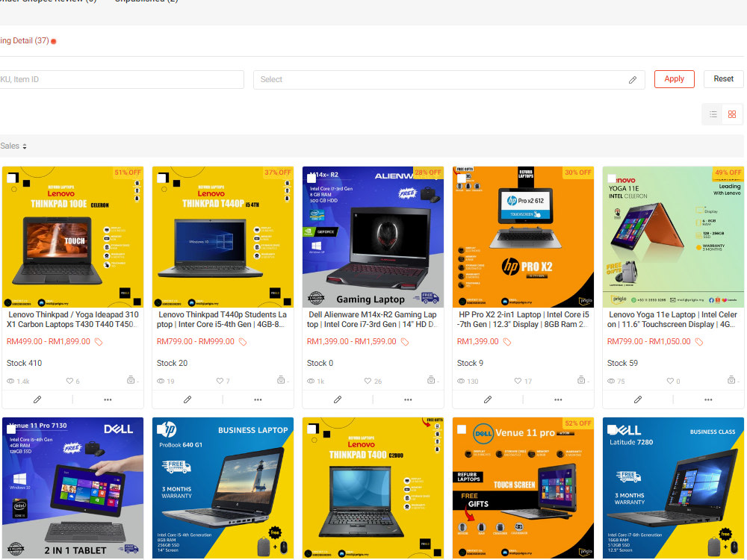Select checkbox on HP Pro X2 product image
The height and width of the screenshot is (560, 747).
[462, 178]
